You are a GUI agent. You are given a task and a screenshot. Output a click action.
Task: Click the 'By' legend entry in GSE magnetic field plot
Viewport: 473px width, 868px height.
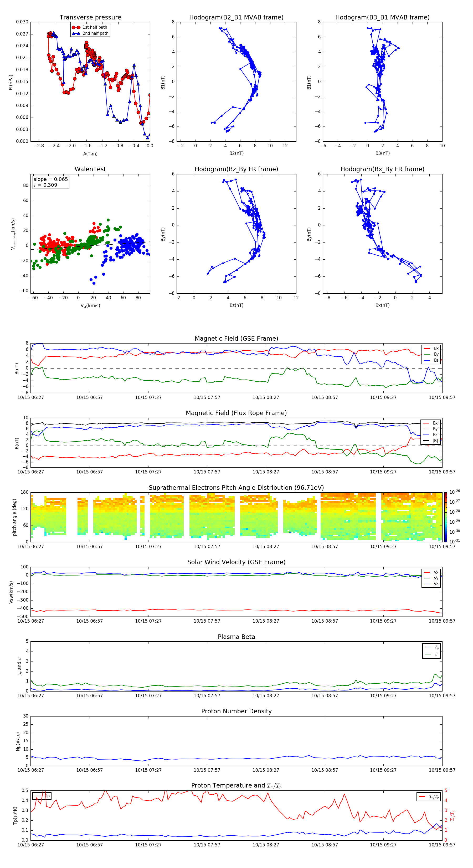click(x=431, y=354)
